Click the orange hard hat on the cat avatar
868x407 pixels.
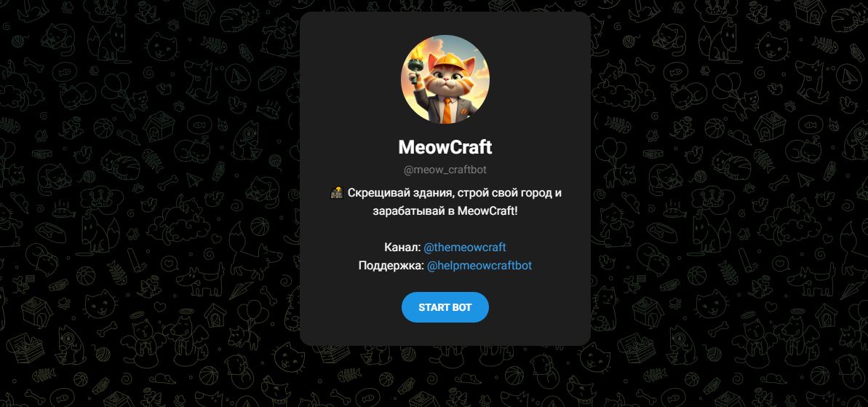click(448, 60)
